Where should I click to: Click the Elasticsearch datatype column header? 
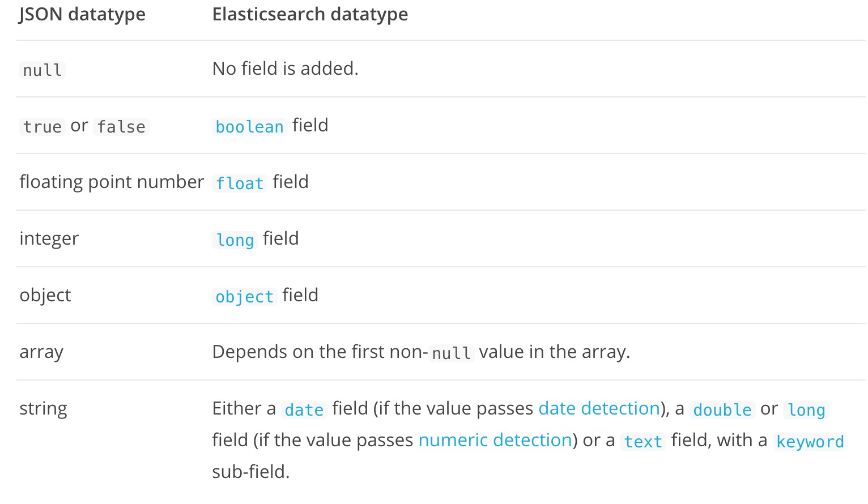point(310,14)
